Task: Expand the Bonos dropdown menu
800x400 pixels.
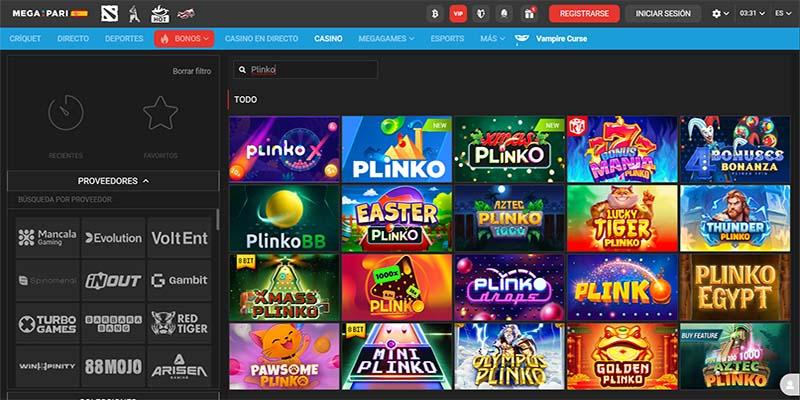Action: (184, 39)
